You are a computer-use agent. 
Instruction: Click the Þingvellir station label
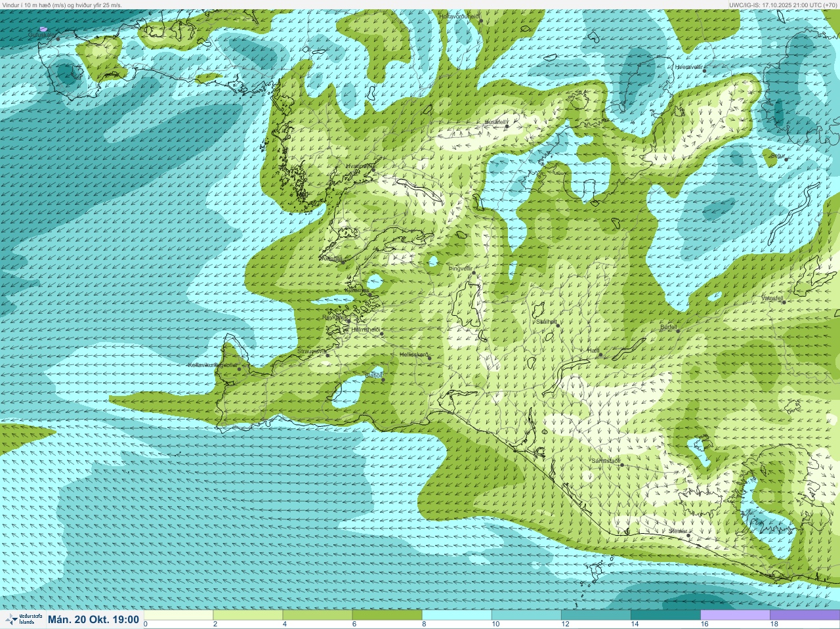pyautogui.click(x=460, y=269)
